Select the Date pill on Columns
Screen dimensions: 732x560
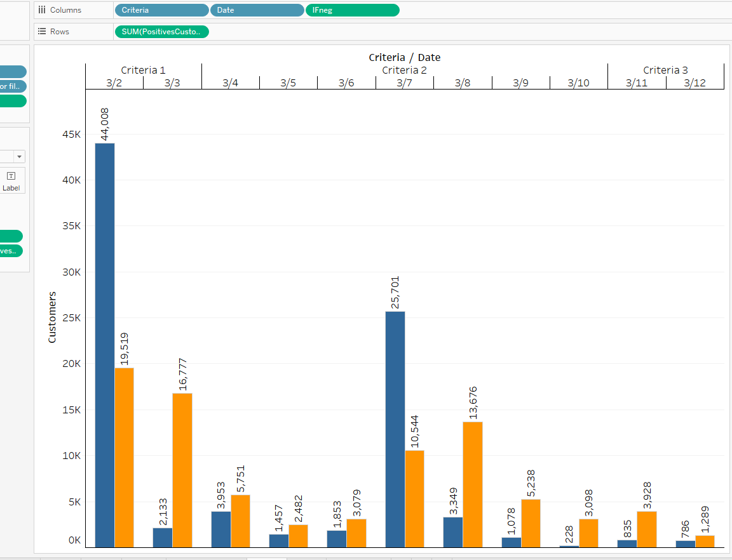257,10
